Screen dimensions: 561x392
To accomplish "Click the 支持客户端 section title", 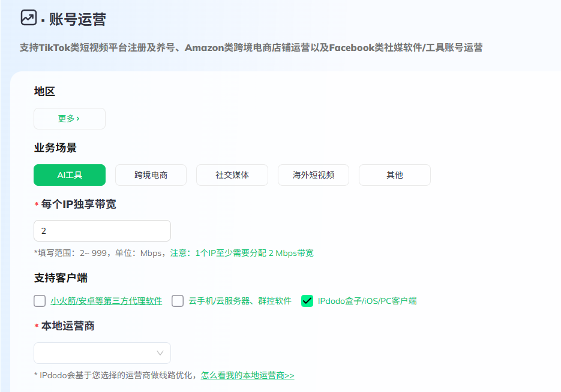I will (61, 278).
